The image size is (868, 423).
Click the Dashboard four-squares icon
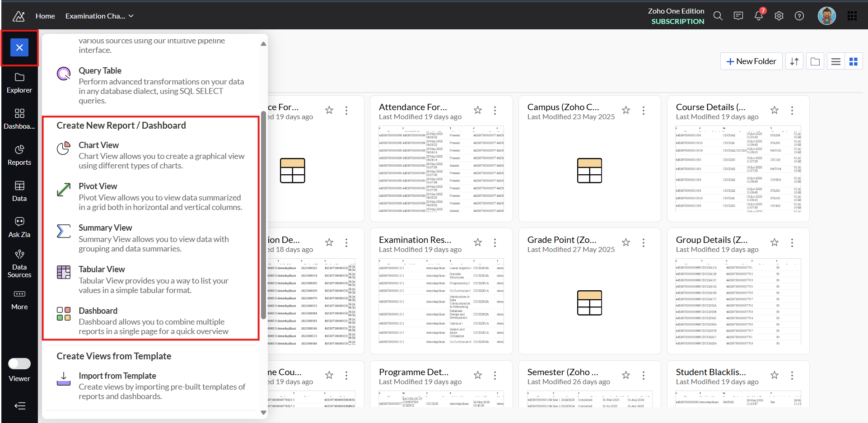click(64, 314)
